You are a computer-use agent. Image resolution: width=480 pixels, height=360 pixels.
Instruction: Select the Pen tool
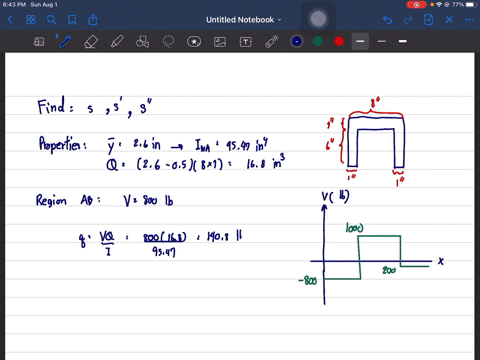[x=64, y=41]
